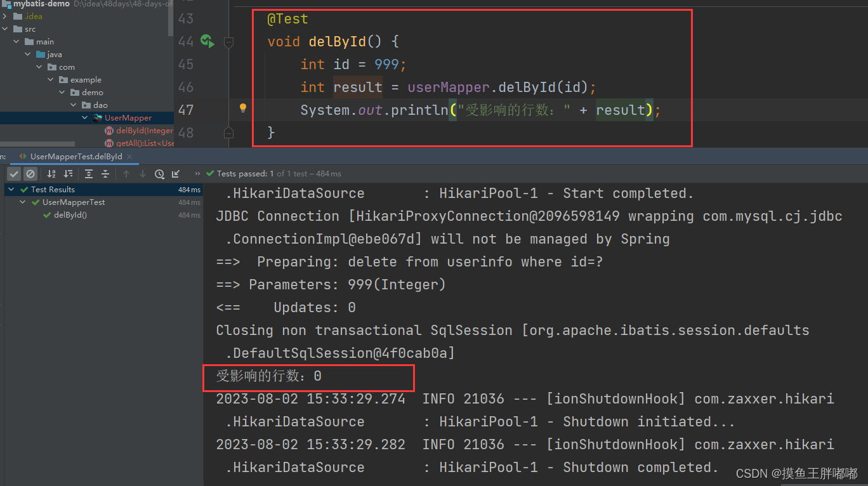Click line number 45 in gutter
Screen dimensions: 868x486
186,65
